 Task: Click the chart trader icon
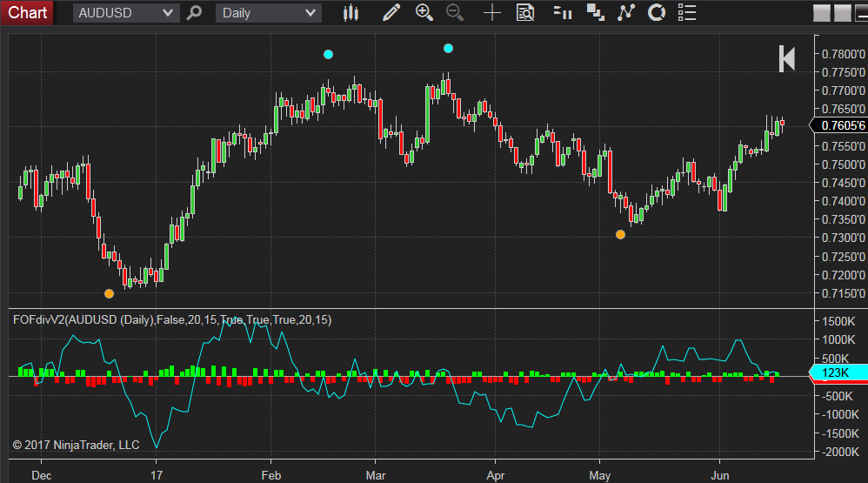pyautogui.click(x=563, y=13)
